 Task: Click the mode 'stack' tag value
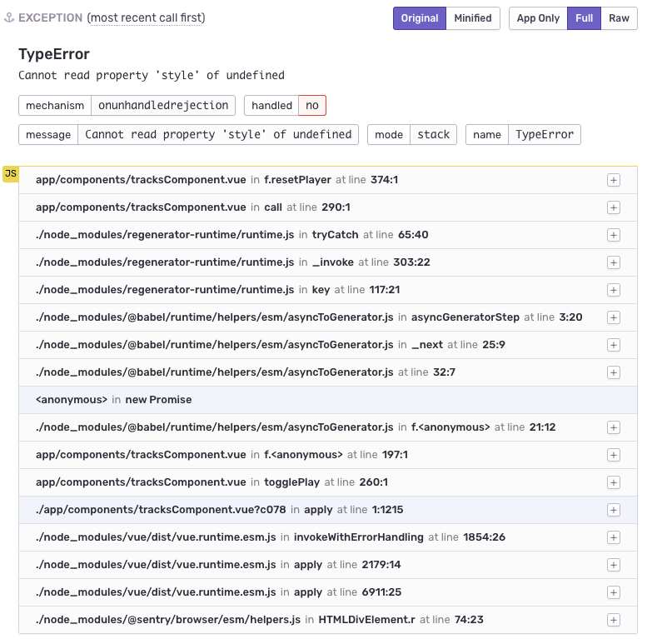[433, 135]
